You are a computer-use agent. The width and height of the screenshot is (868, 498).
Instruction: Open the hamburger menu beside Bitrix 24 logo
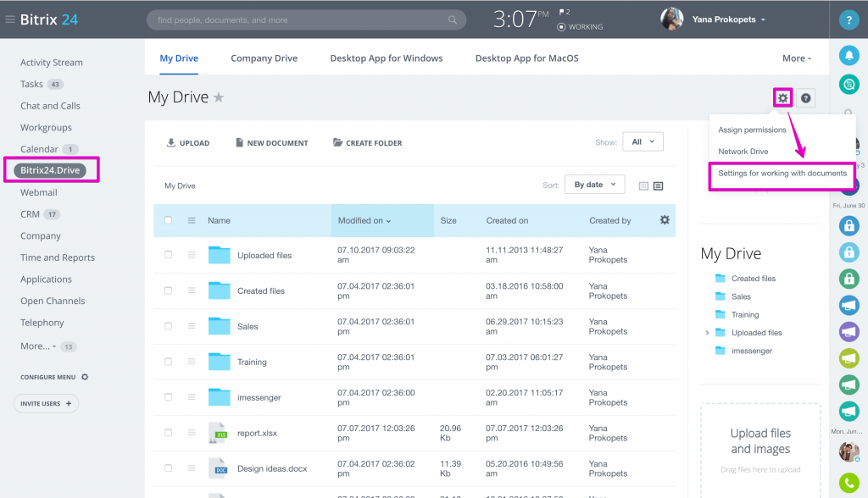[10, 19]
